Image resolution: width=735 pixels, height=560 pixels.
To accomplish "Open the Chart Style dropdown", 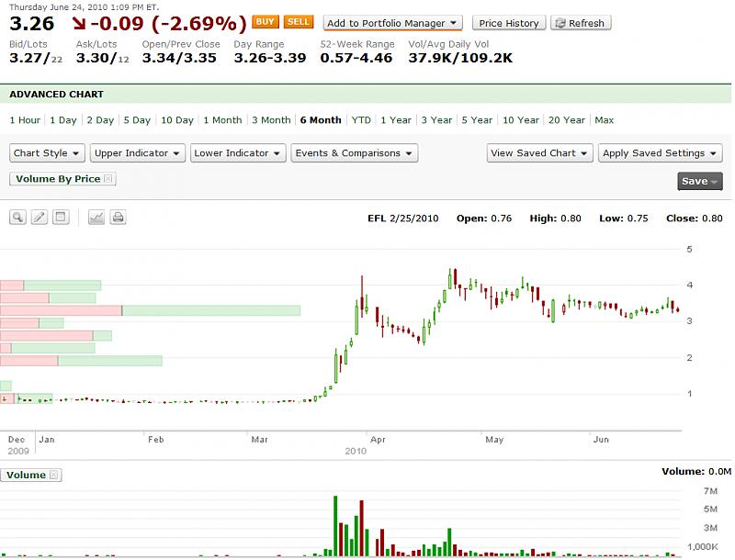I will 48,153.
